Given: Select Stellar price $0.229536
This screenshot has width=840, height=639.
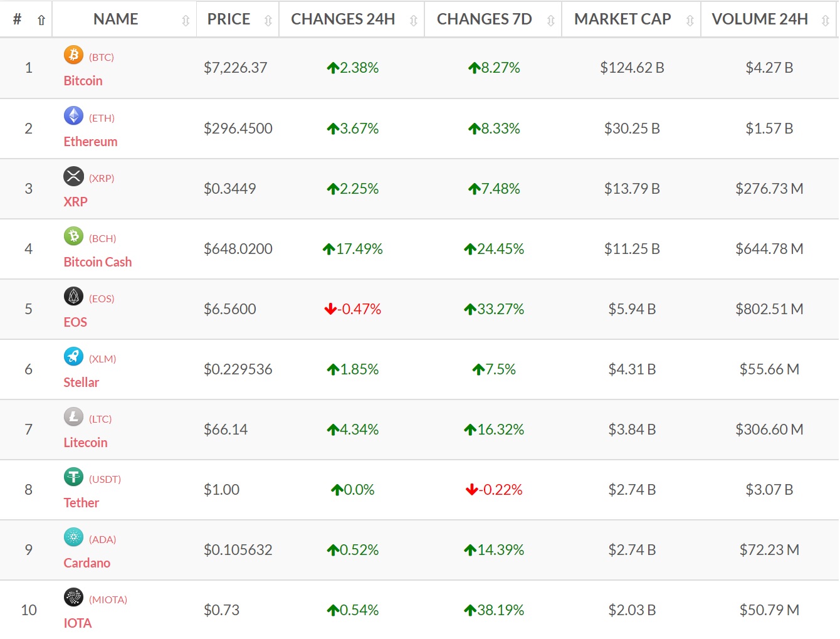Looking at the screenshot, I should pos(238,369).
